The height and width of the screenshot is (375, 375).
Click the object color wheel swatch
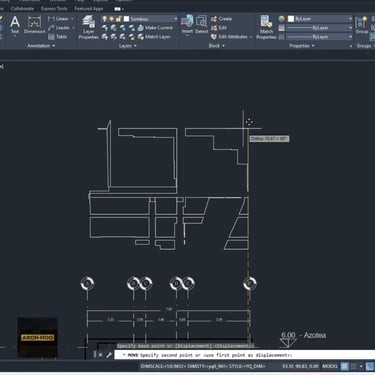pyautogui.click(x=282, y=19)
